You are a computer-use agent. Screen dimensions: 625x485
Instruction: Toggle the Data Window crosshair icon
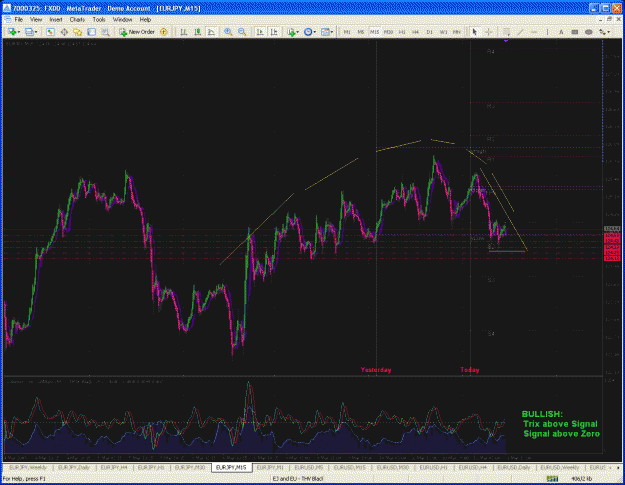tap(64, 32)
